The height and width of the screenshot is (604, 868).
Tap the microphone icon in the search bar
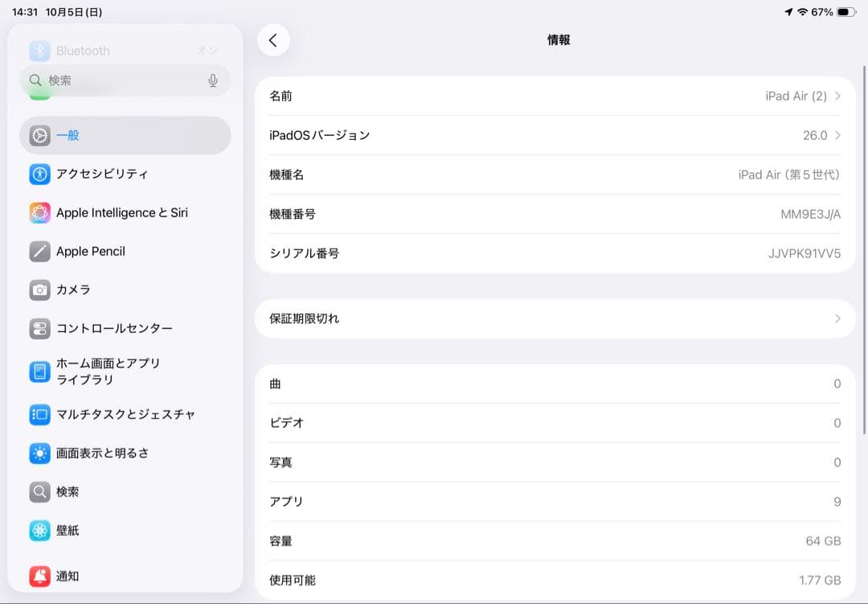coord(211,80)
